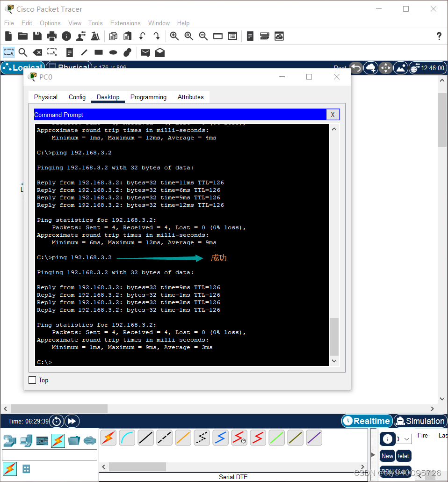
Task: Switch to Physical workspace view
Action: (x=69, y=67)
